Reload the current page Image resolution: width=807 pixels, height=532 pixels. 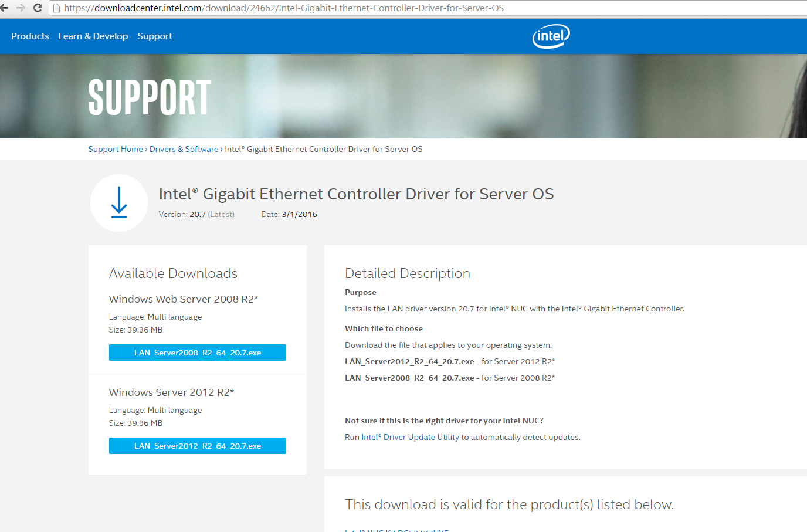pyautogui.click(x=38, y=8)
